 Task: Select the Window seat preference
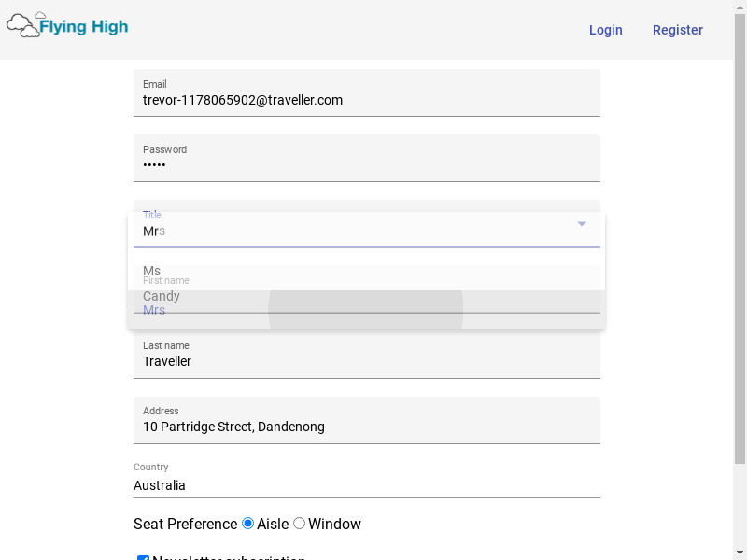[x=300, y=524]
